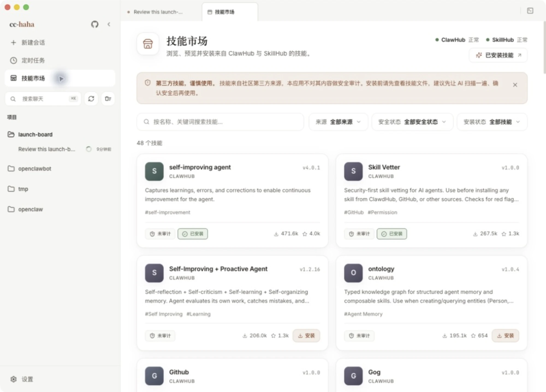Click the warning info icon in banner
The width and height of the screenshot is (546, 392).
click(148, 83)
